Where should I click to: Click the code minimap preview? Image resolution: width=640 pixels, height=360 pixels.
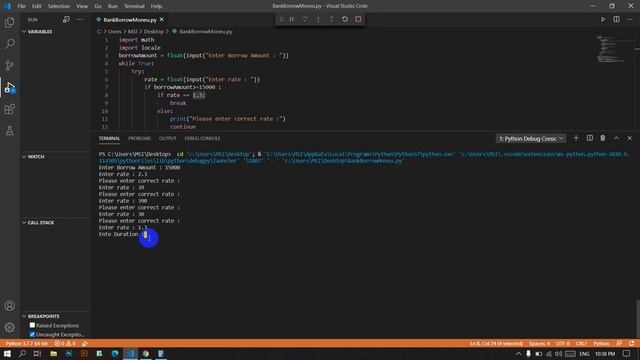[611, 49]
